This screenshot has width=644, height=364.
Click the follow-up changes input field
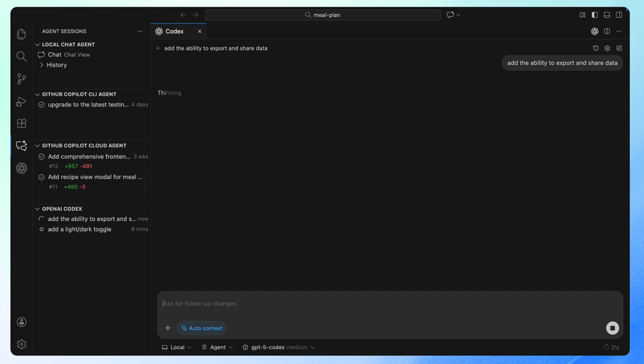(383, 304)
